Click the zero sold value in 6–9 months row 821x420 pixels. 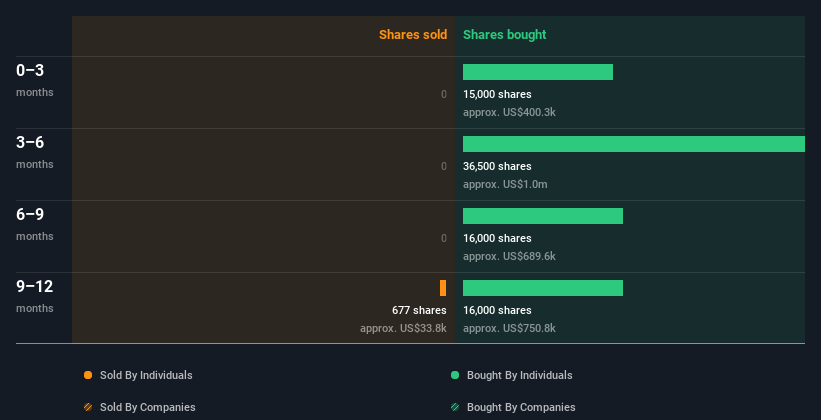click(444, 238)
